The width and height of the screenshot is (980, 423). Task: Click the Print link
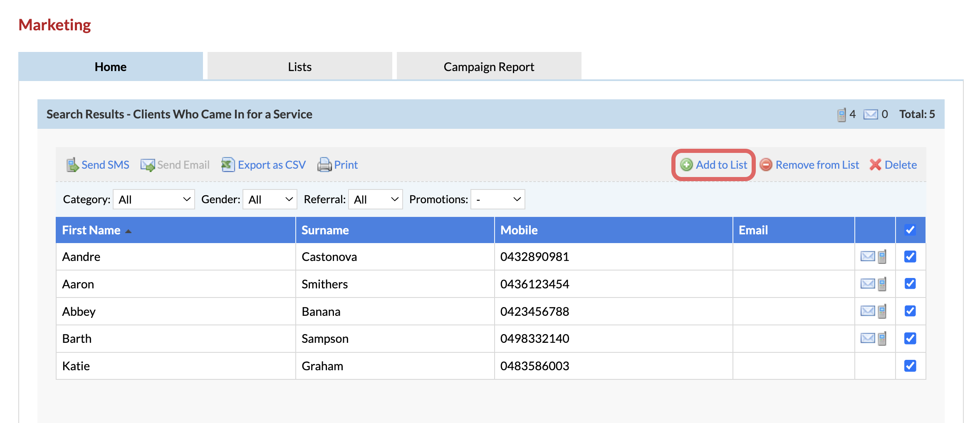tap(346, 165)
